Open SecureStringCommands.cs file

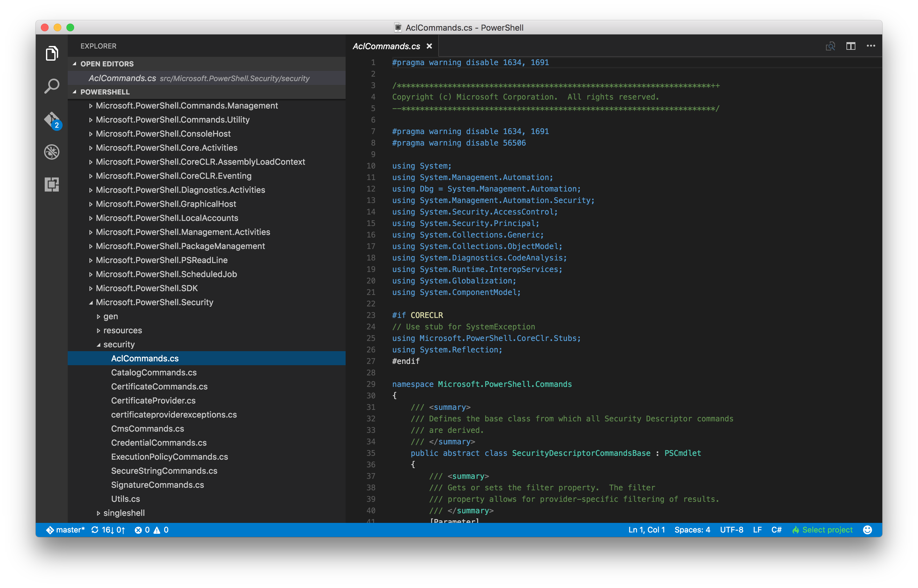[x=207, y=471]
